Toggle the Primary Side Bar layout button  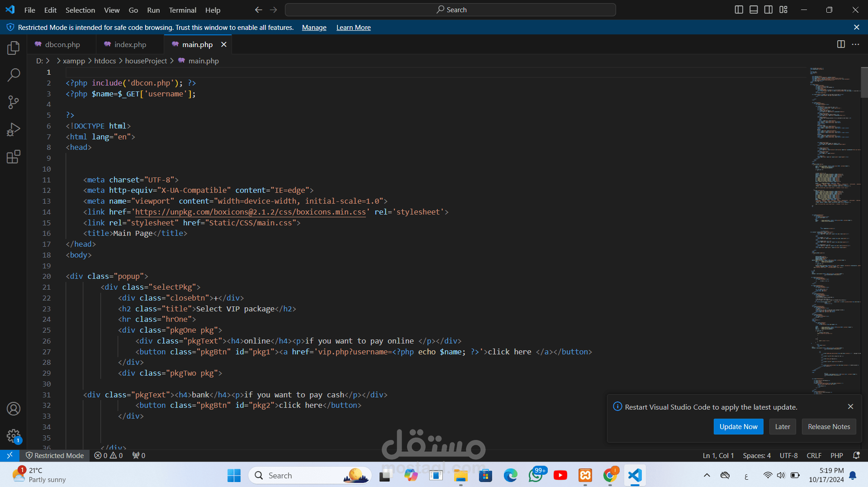(x=739, y=10)
